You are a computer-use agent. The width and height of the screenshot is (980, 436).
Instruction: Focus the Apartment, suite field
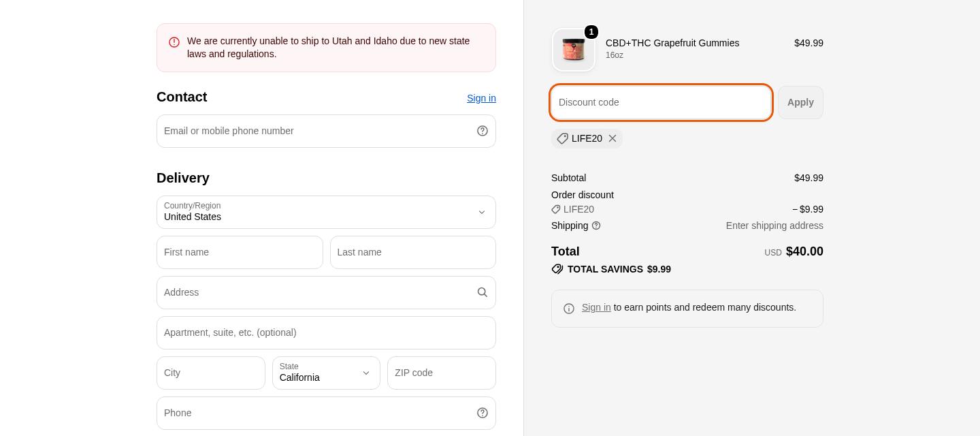(326, 332)
